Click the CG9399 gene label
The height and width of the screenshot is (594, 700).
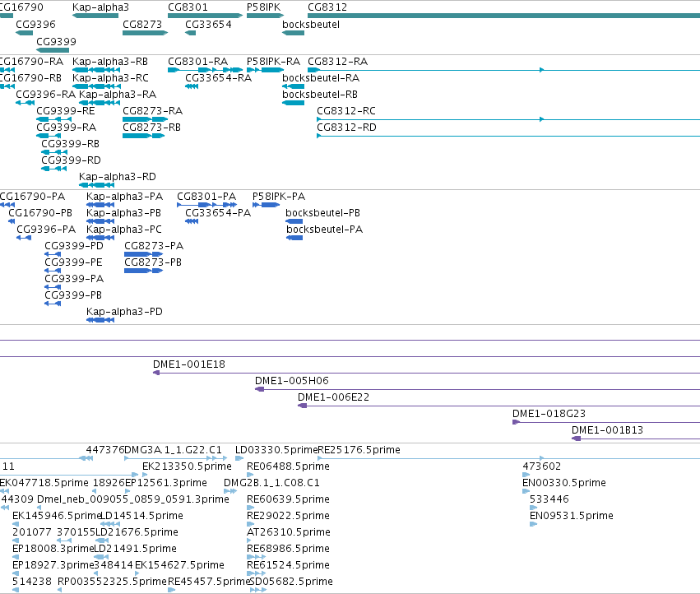point(56,41)
